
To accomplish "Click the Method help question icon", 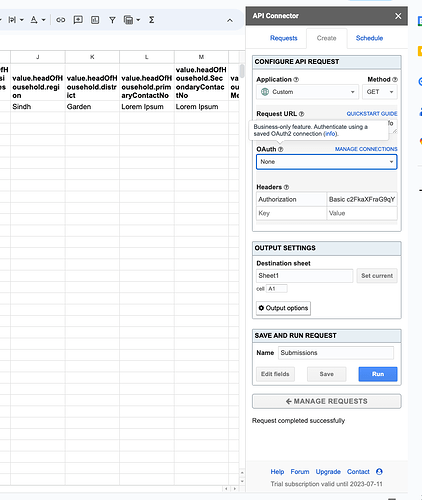I will 395,80.
